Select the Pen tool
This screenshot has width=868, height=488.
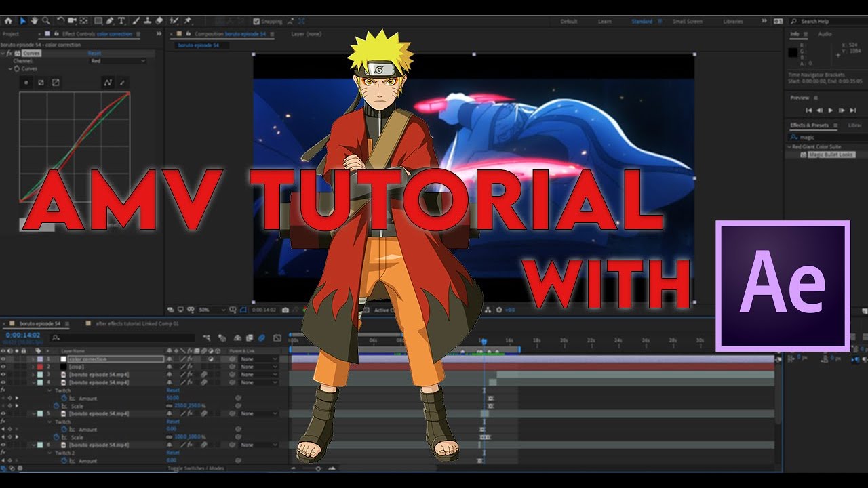[110, 21]
